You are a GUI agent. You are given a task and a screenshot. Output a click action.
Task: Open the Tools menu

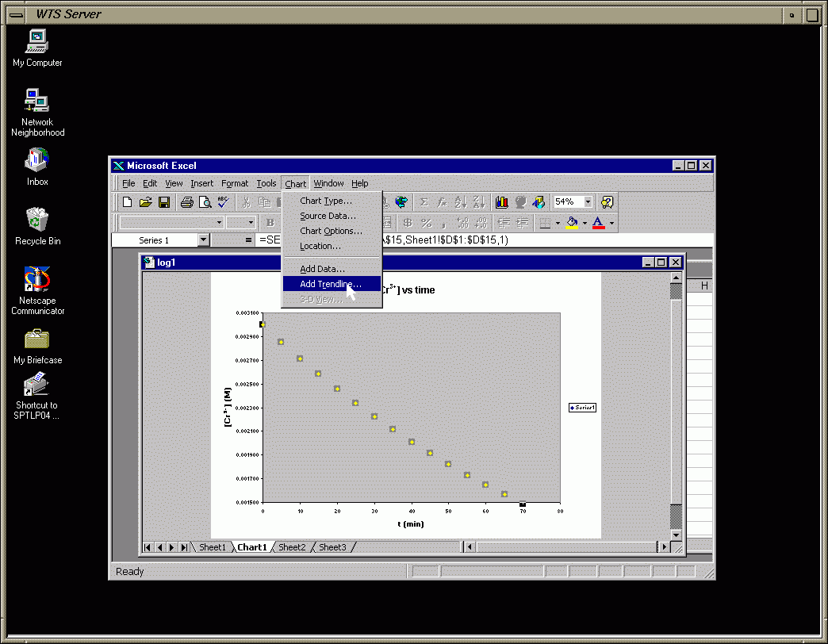point(266,183)
